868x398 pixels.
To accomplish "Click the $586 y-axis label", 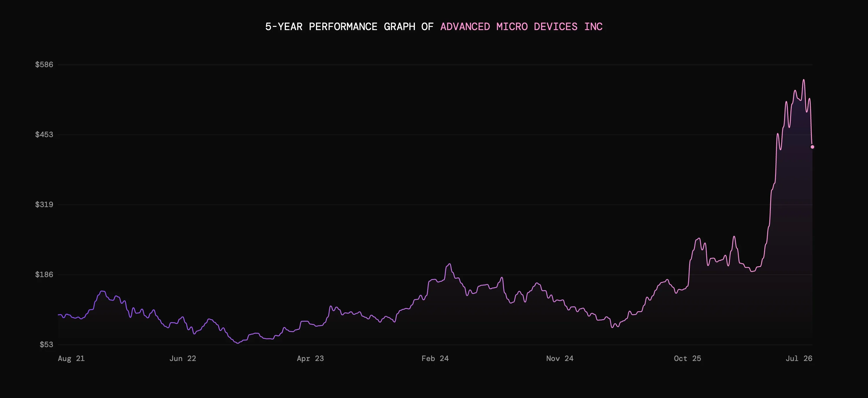I will pos(44,64).
